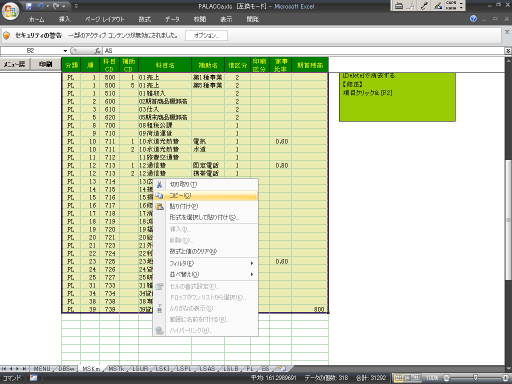Open the ホーム ribbon tab
512x384 pixels.
pyautogui.click(x=36, y=19)
